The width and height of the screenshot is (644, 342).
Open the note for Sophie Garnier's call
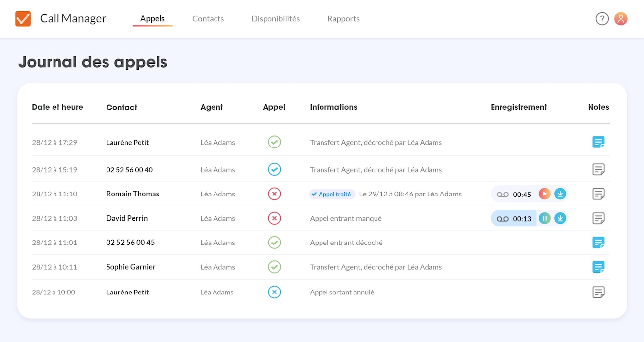point(598,267)
